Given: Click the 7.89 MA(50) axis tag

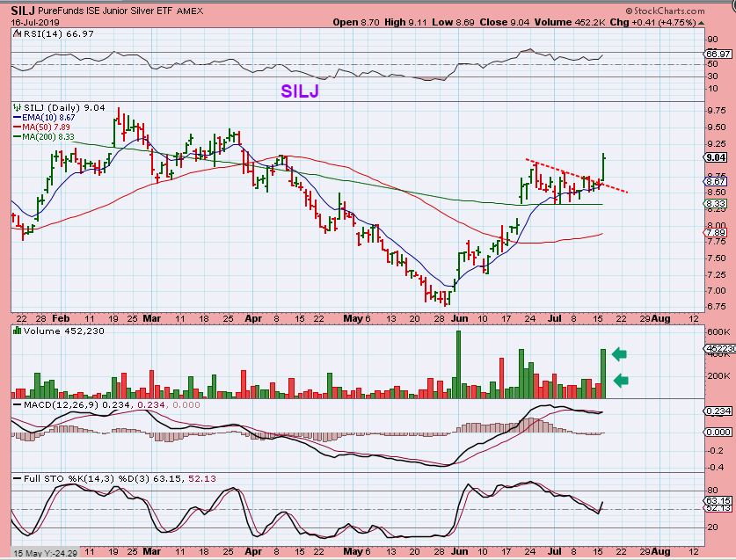Looking at the screenshot, I should coord(717,232).
